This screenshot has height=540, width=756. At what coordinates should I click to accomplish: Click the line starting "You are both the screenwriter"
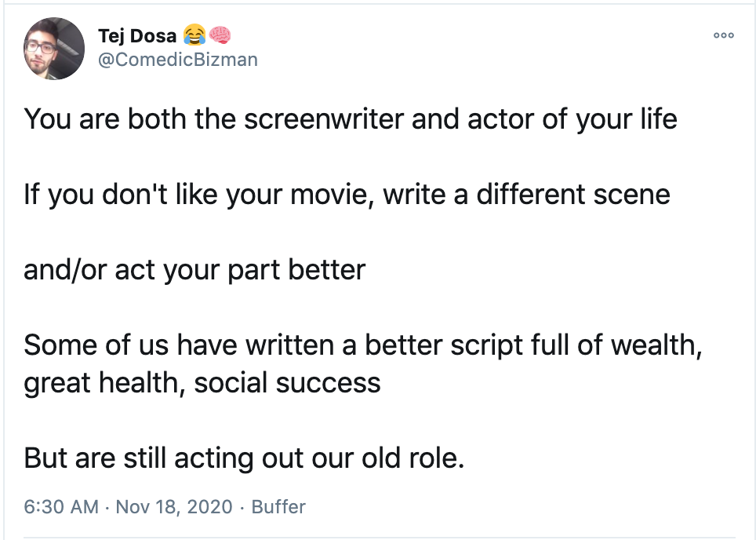(351, 119)
